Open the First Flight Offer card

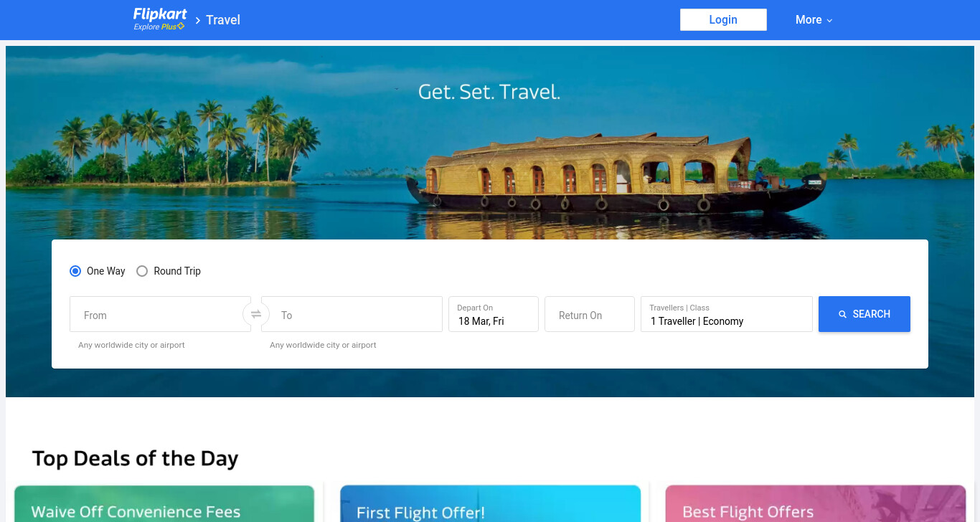click(x=490, y=504)
